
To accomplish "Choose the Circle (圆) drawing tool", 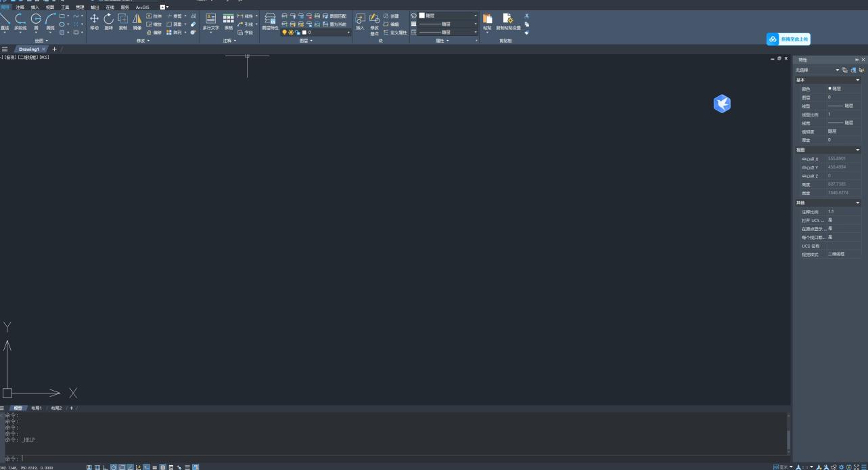I will (x=36, y=20).
